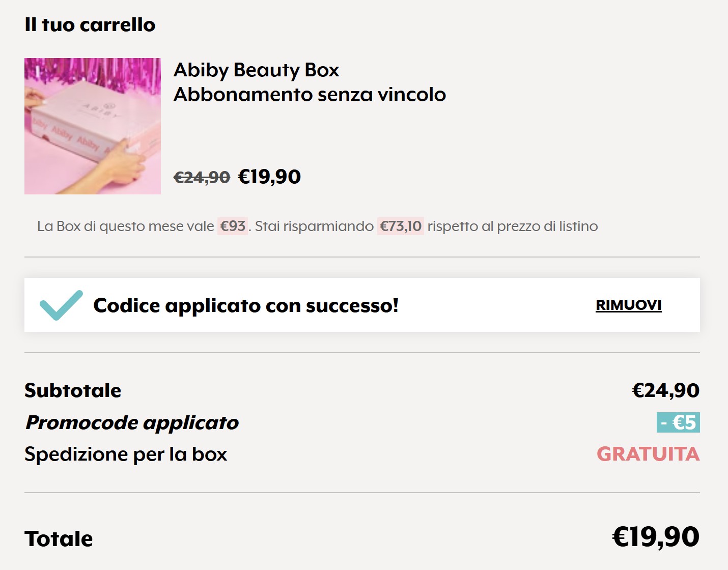Click the teal '- €5' discount badge
Screen dimensions: 728x570
[x=678, y=422]
